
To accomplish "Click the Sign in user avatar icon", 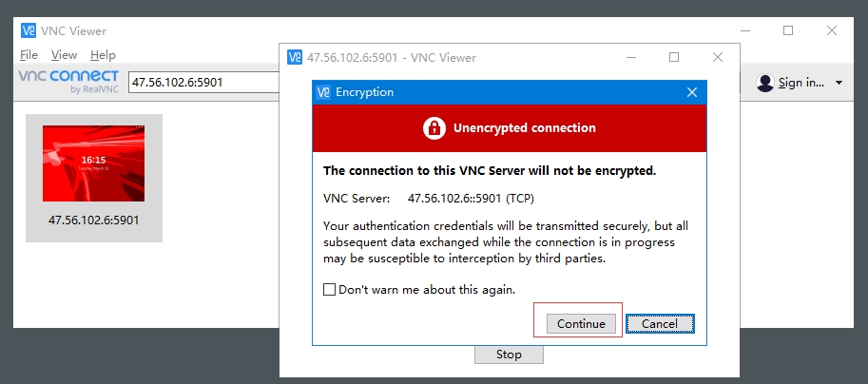I will point(765,83).
